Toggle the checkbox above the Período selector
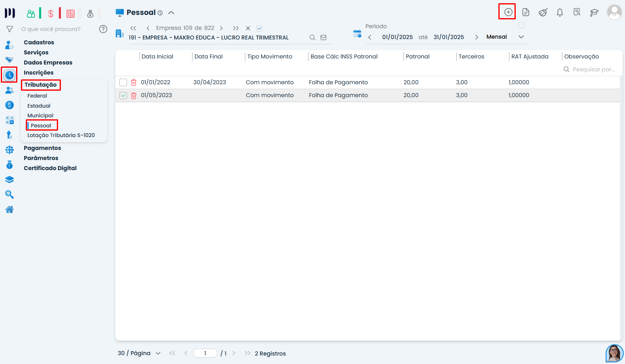This screenshot has width=625, height=364. (x=521, y=25)
